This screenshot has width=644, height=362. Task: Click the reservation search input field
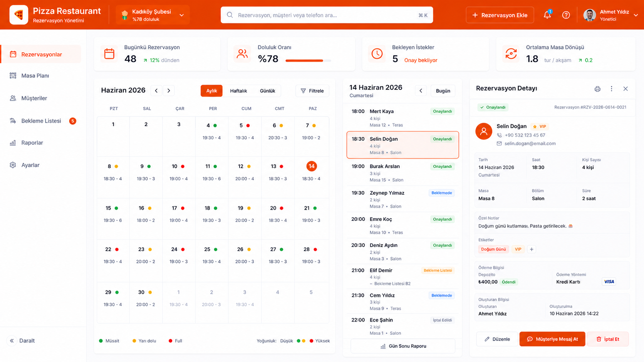pos(327,15)
